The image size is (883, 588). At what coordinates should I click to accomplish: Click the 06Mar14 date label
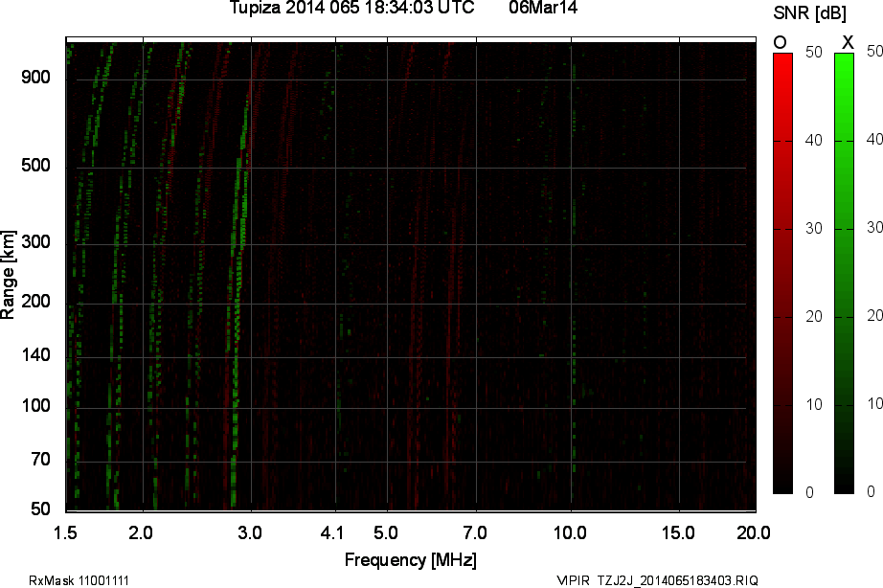tap(543, 9)
